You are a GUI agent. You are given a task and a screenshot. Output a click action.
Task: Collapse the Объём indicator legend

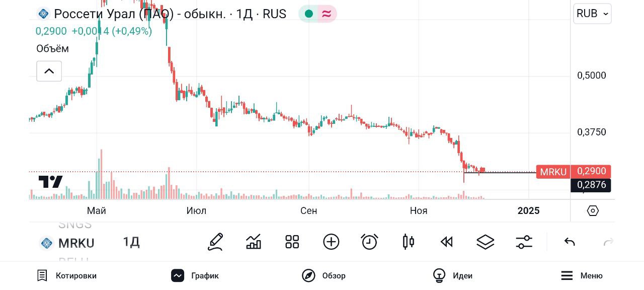click(x=49, y=71)
